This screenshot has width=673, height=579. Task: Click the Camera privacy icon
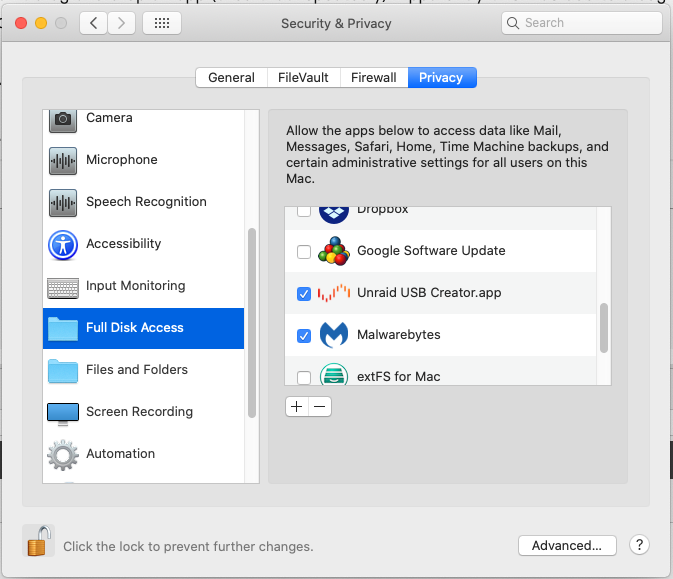click(63, 120)
